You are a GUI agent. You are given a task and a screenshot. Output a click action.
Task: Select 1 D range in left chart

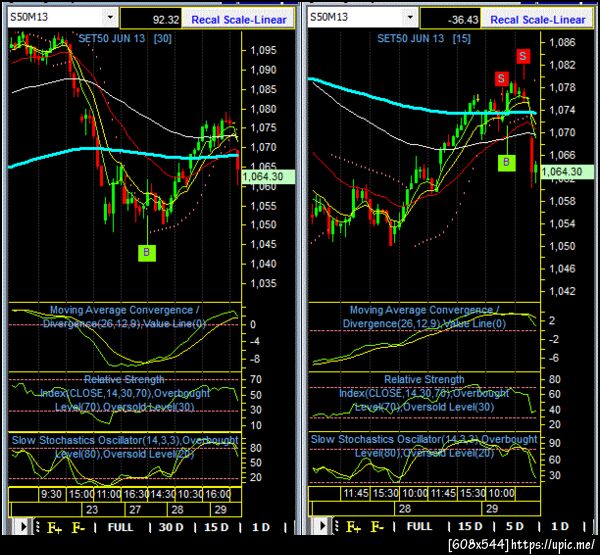tap(261, 527)
